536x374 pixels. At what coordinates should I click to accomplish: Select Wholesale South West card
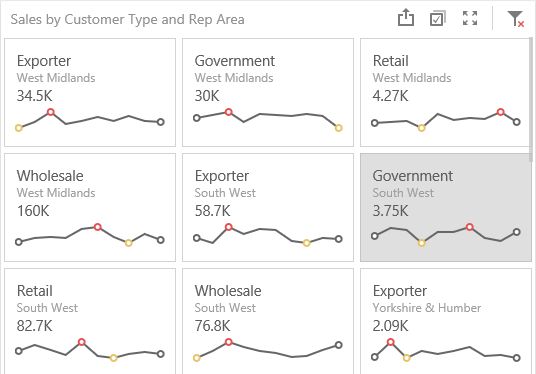[x=268, y=321]
